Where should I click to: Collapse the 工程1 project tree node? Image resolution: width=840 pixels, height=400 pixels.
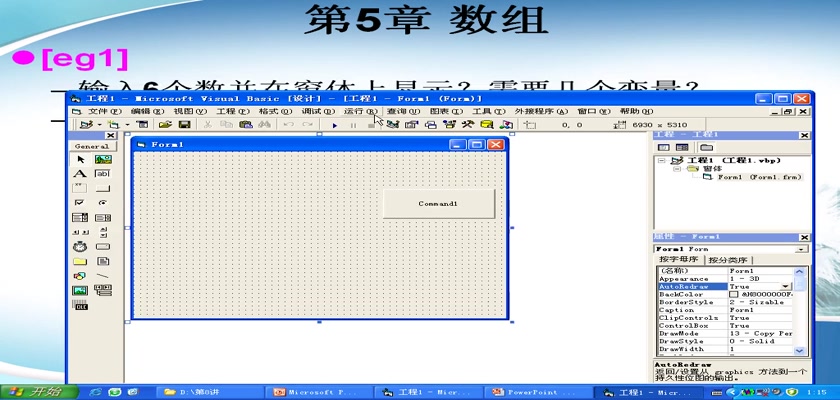pos(663,160)
